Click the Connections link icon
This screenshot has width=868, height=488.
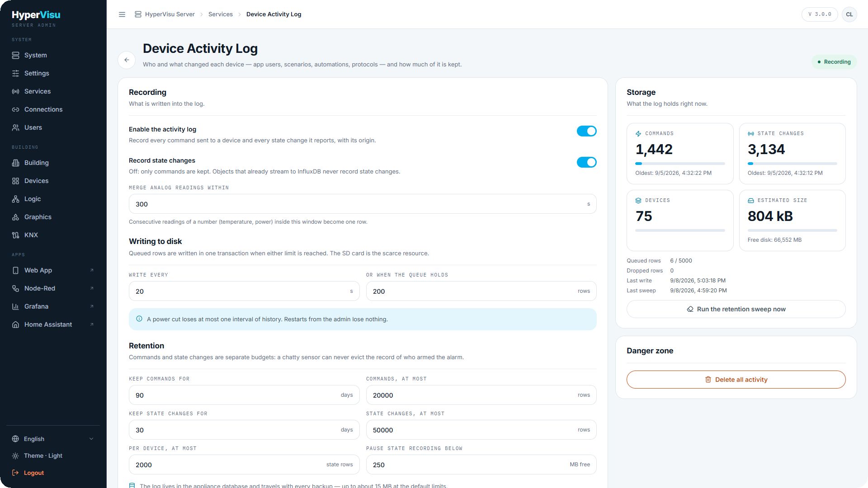pos(15,109)
